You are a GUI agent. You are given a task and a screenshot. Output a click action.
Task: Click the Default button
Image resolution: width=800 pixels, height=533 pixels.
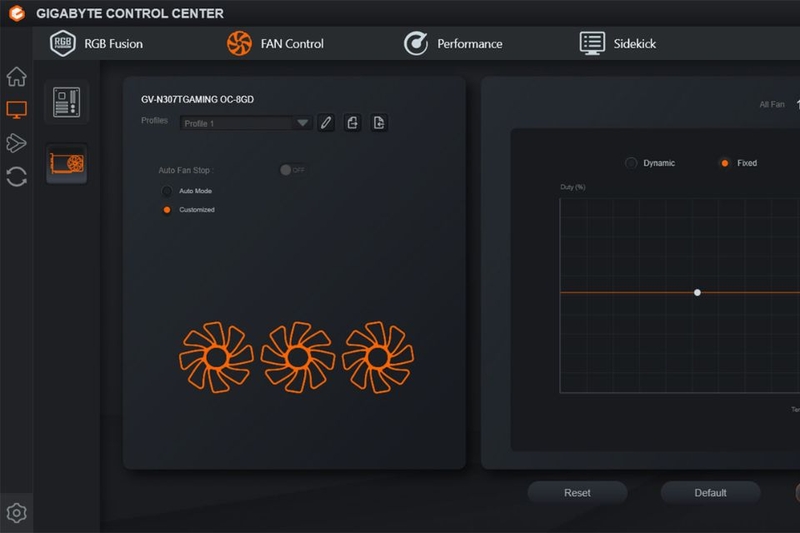[710, 493]
